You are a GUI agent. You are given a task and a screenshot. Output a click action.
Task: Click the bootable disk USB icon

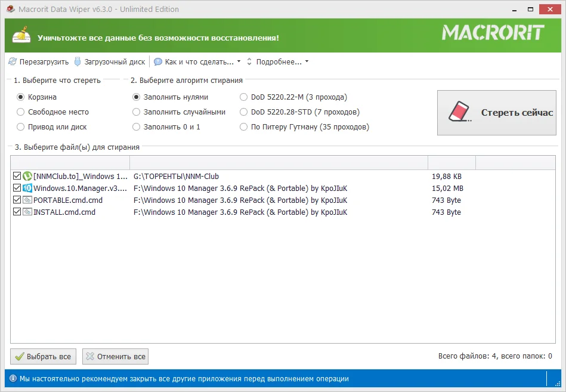click(78, 61)
